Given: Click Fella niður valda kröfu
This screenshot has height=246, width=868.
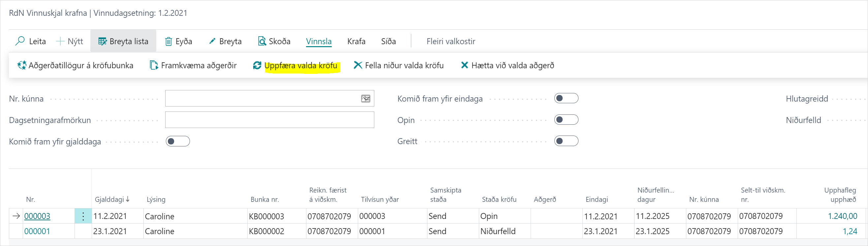Looking at the screenshot, I should click(399, 65).
